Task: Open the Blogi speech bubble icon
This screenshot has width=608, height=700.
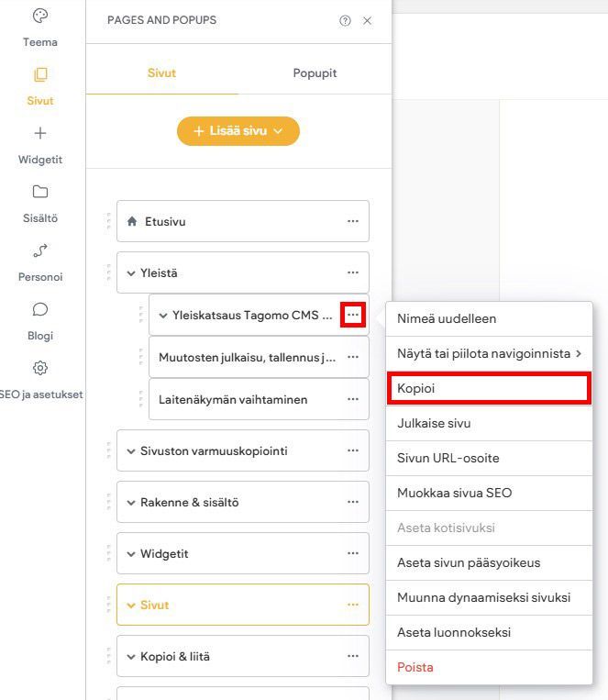Action: click(x=39, y=309)
